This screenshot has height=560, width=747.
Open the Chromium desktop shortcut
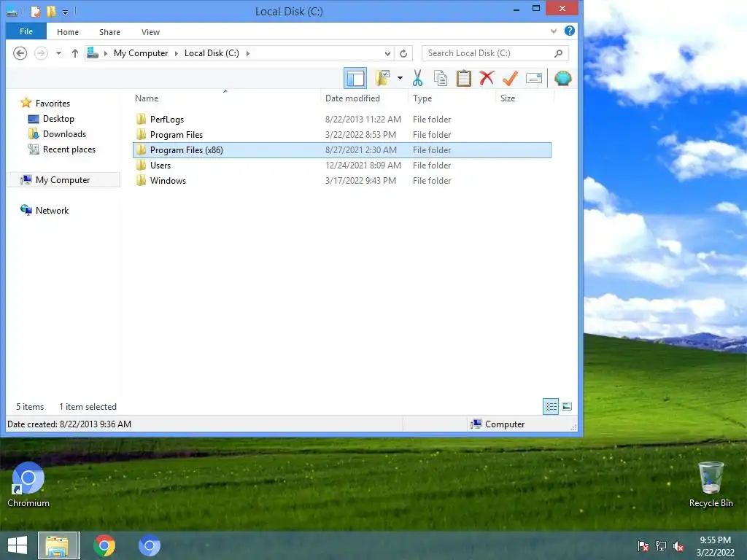pyautogui.click(x=28, y=485)
